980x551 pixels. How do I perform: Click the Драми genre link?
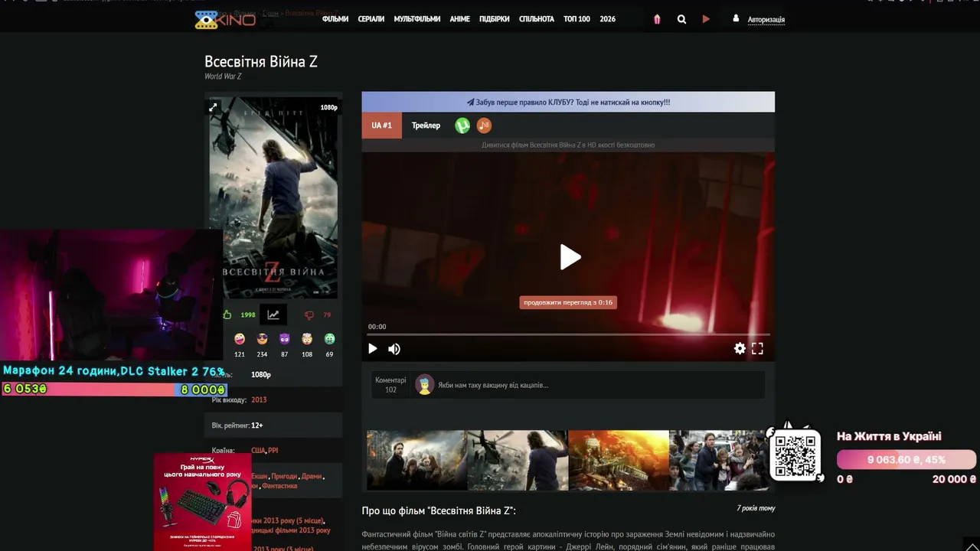312,476
